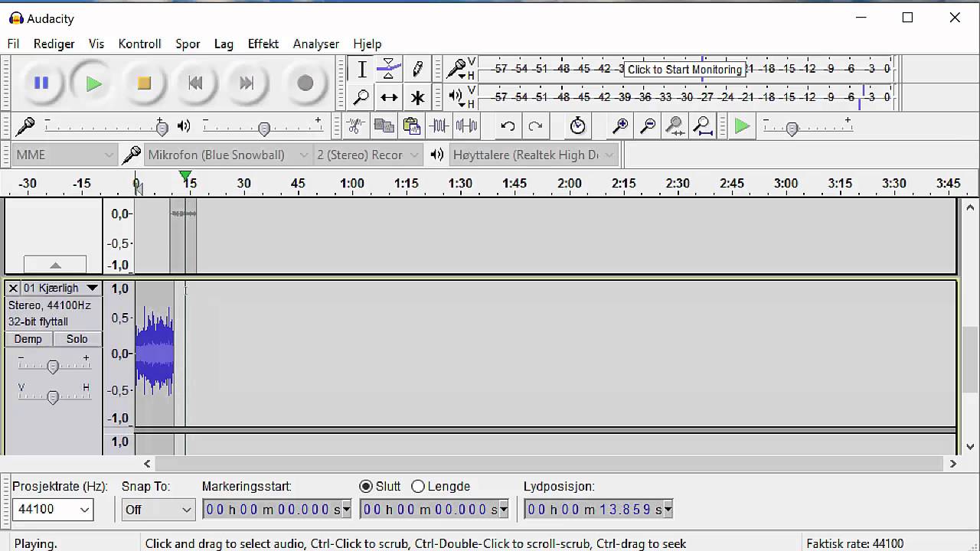980x551 pixels.
Task: Mute the track with the Demp button
Action: (28, 339)
